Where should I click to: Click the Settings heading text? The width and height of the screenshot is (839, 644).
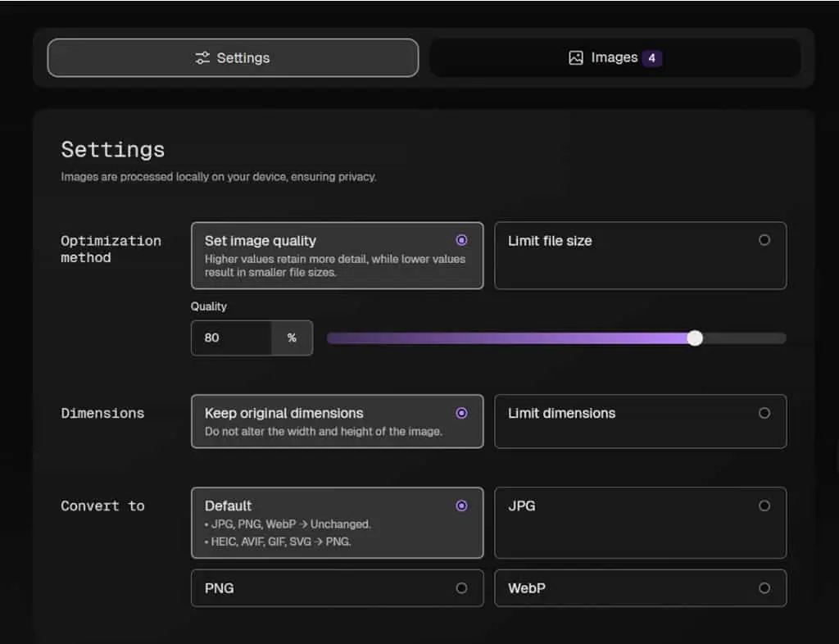(x=113, y=150)
